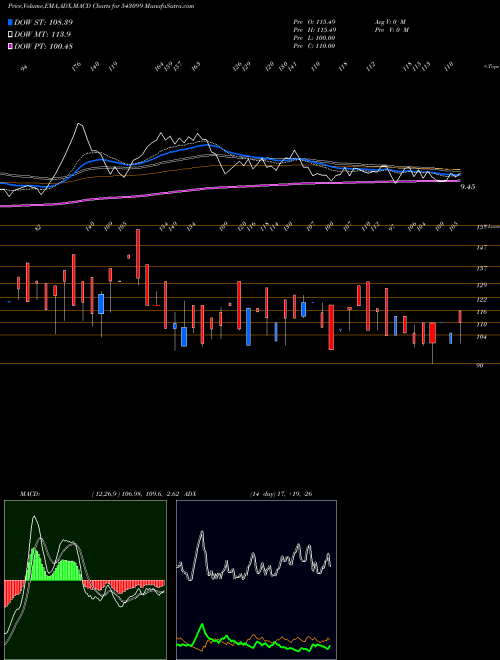Image resolution: width=500 pixels, height=660 pixels.
Task: Click the Pre V: 0 M text
Action: click(x=391, y=30)
